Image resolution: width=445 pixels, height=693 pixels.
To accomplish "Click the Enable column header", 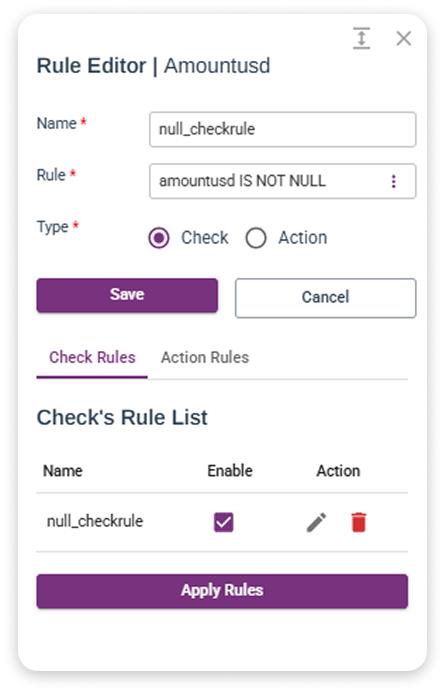I will (x=230, y=471).
